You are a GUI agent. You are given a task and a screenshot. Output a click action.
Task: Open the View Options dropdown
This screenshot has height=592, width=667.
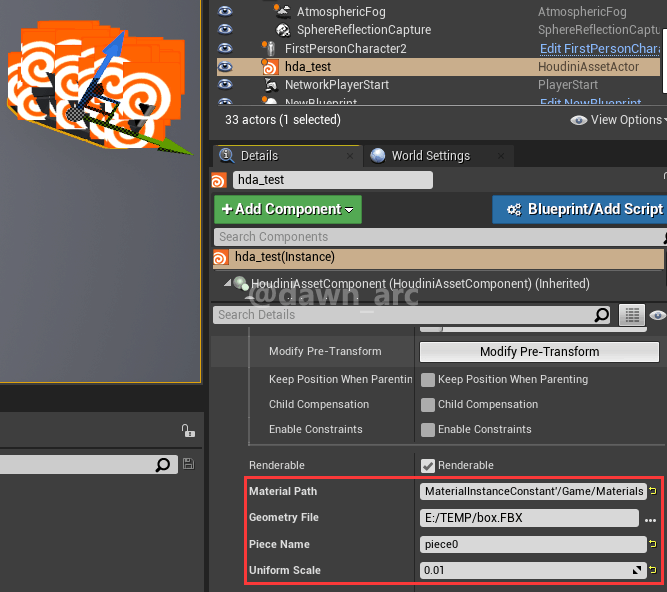[x=616, y=120]
